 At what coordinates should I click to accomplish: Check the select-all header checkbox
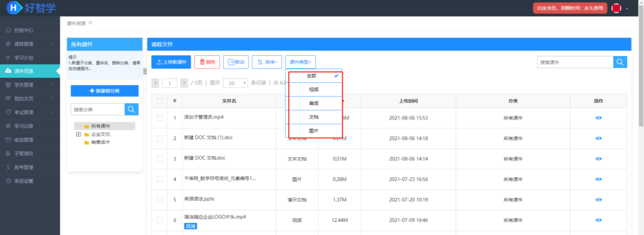click(x=160, y=101)
